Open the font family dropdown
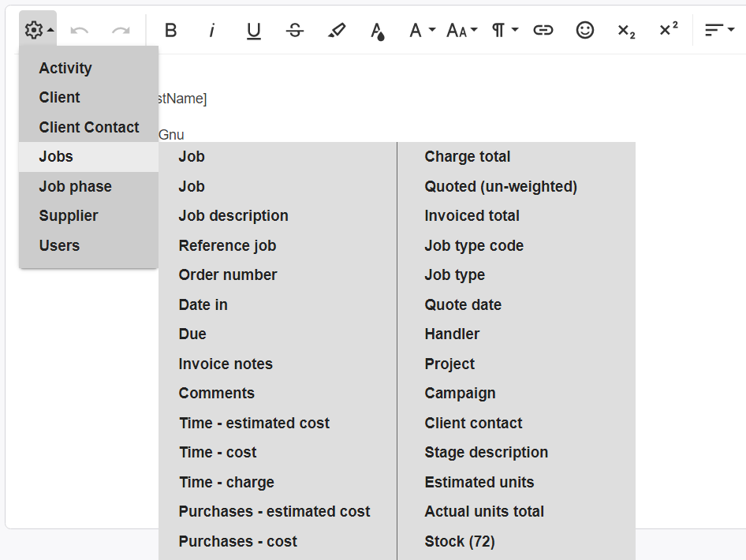This screenshot has height=560, width=746. click(422, 30)
